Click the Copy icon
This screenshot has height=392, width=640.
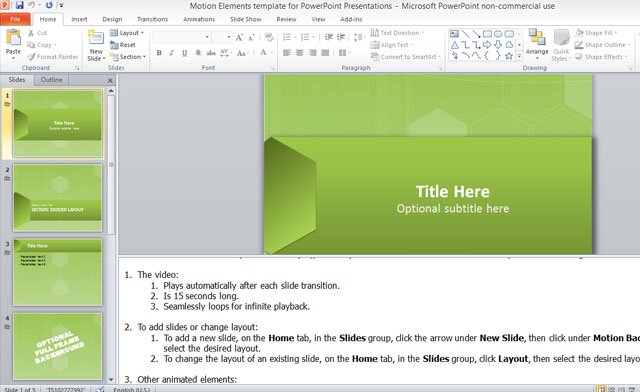tap(31, 45)
